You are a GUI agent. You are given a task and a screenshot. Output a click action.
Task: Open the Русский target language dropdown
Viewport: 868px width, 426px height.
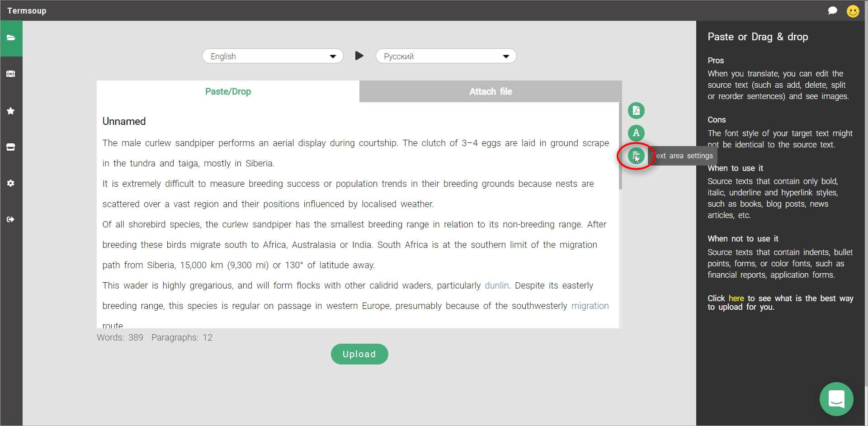445,56
